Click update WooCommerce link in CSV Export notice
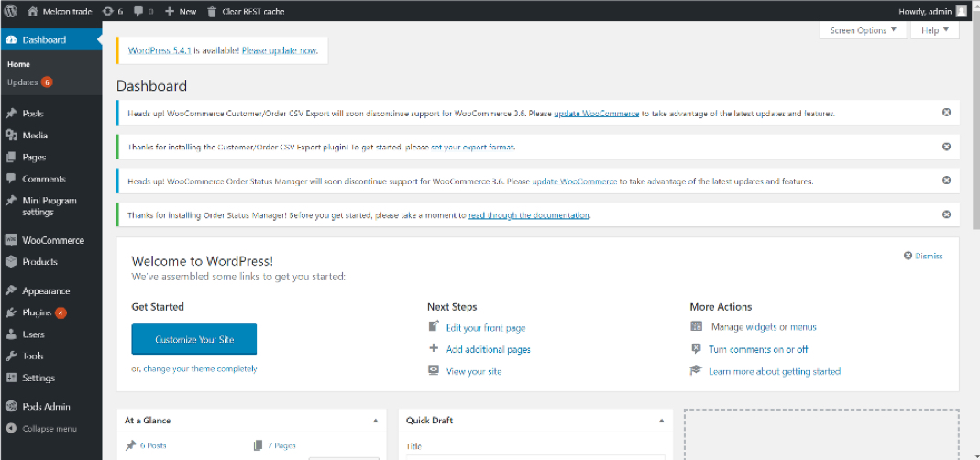This screenshot has height=460, width=980. (596, 114)
